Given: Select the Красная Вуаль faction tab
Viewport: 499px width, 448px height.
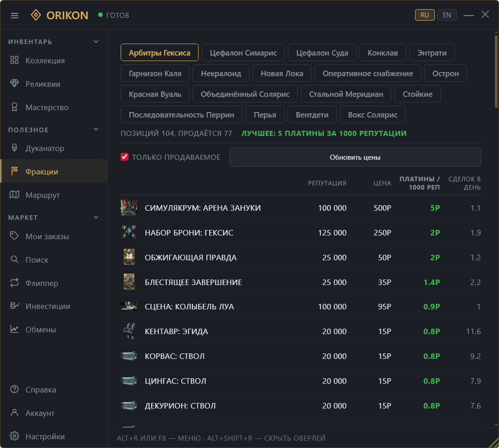Looking at the screenshot, I should tap(155, 94).
